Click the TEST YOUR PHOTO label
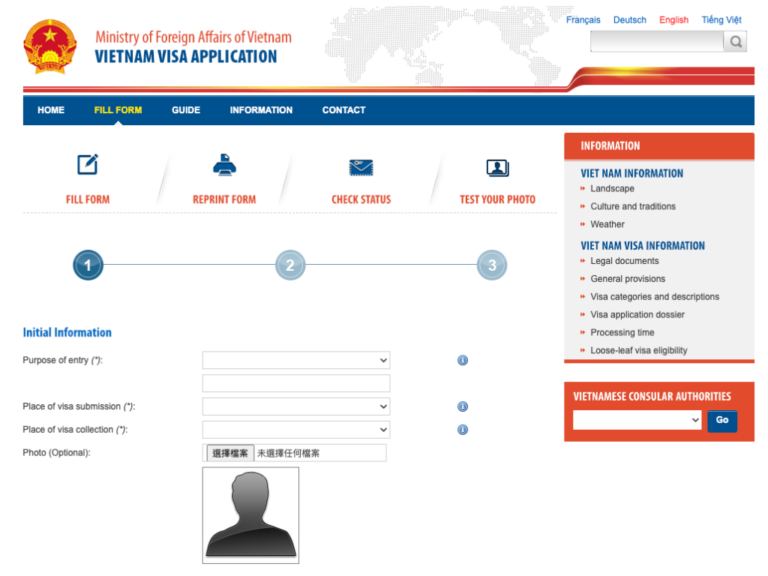The image size is (768, 576). 498,199
